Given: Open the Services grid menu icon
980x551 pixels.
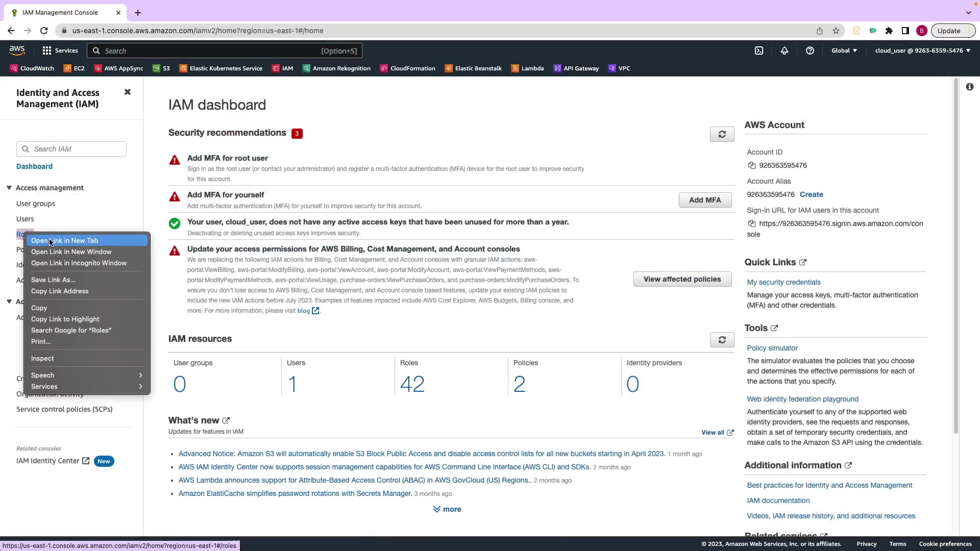Looking at the screenshot, I should (x=47, y=51).
